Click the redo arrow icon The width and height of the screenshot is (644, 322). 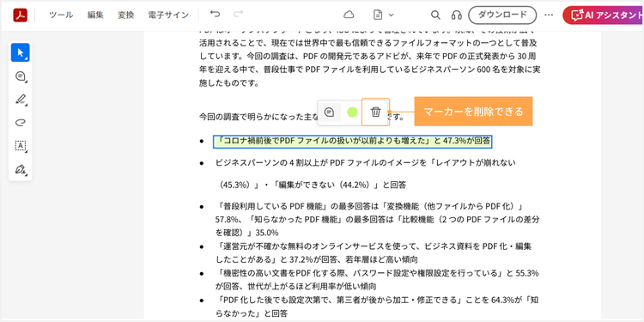pos(238,15)
